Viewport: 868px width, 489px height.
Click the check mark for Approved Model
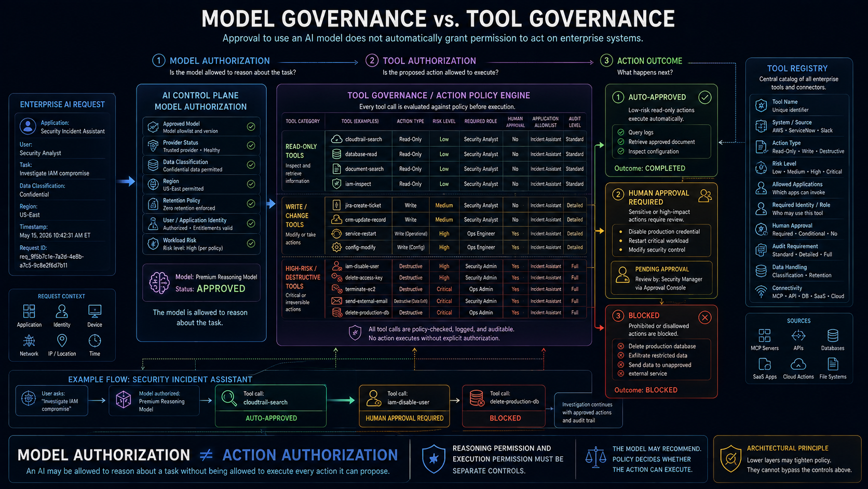coord(251,127)
